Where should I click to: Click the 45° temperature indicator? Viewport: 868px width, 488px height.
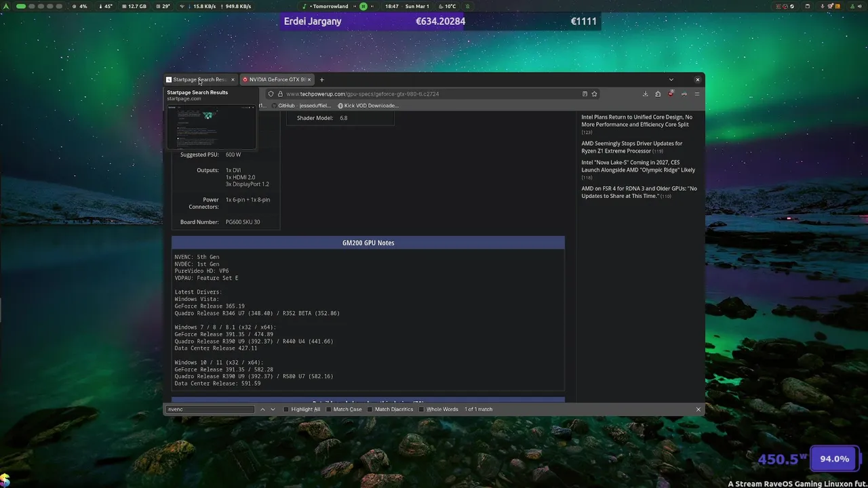click(x=105, y=6)
